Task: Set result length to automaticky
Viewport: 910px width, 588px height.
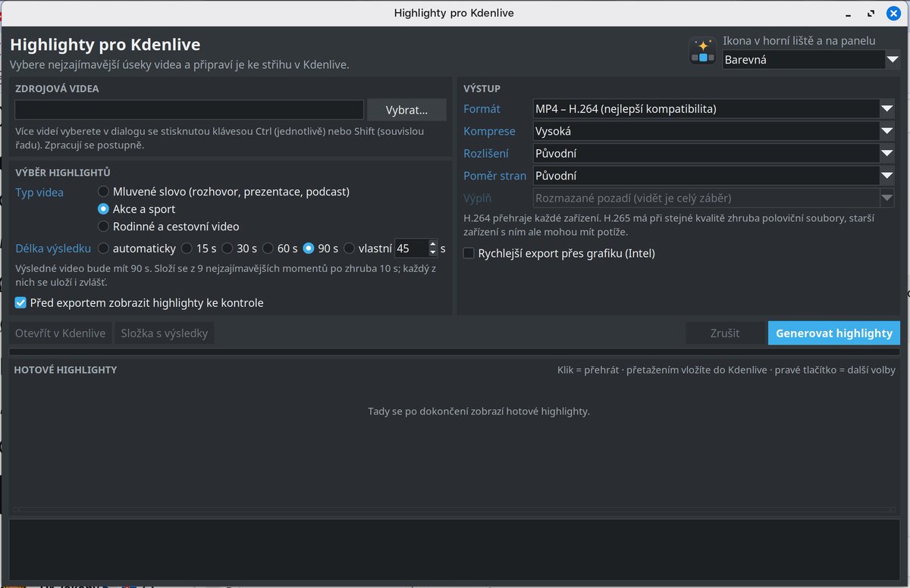Action: [136, 249]
